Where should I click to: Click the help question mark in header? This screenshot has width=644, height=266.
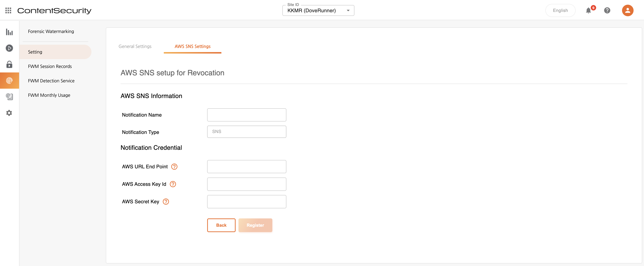(607, 10)
